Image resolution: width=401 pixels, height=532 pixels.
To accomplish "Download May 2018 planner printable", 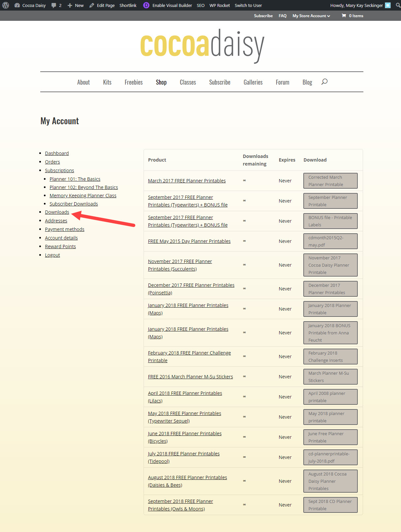I will pyautogui.click(x=330, y=417).
